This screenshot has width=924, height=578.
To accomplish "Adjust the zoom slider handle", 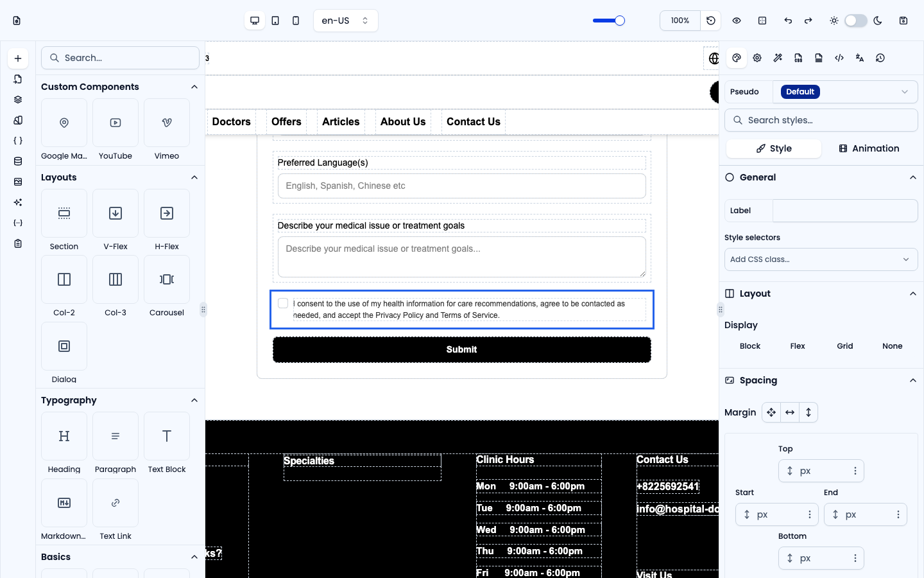I will tap(620, 21).
